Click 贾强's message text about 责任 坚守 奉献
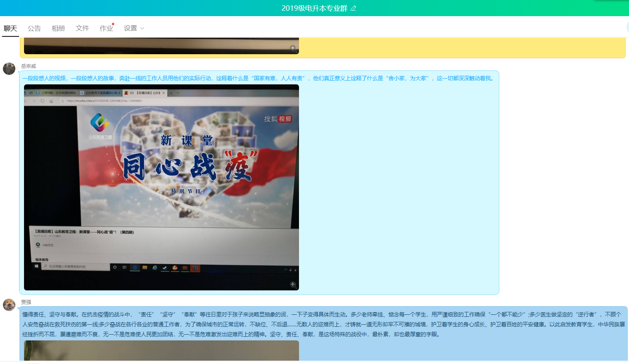Viewport: 629px width, 364px height. 323,324
